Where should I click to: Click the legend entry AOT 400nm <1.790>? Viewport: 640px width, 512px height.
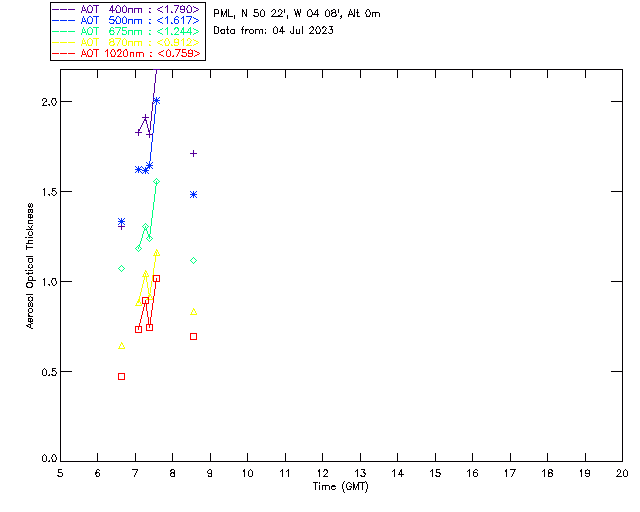[x=127, y=9]
